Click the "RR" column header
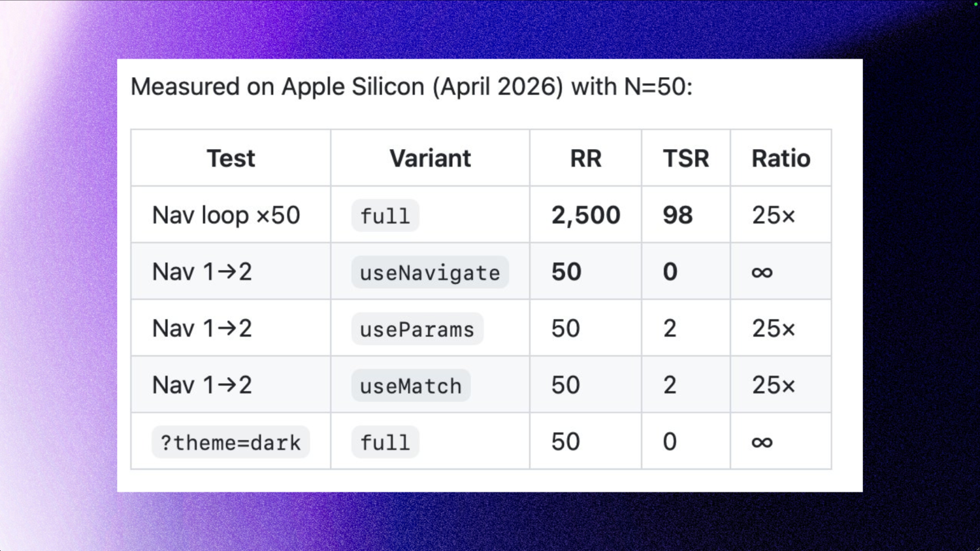The image size is (980, 551). 585,159
